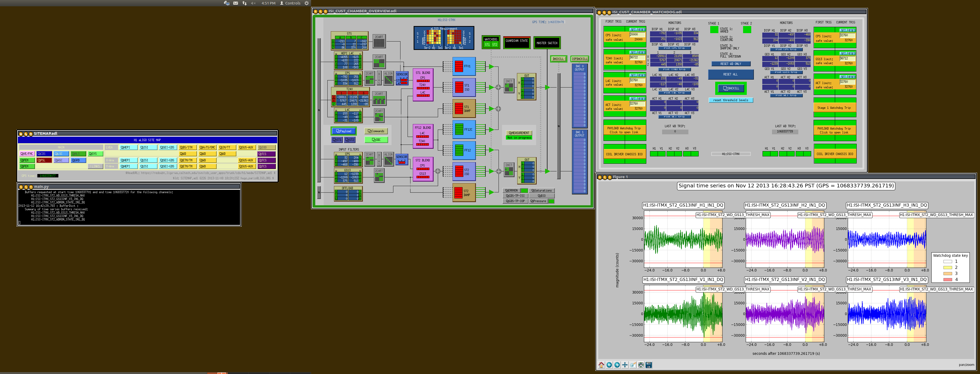Click the MASTER SWITCH block
This screenshot has width=980, height=374.
coord(547,43)
